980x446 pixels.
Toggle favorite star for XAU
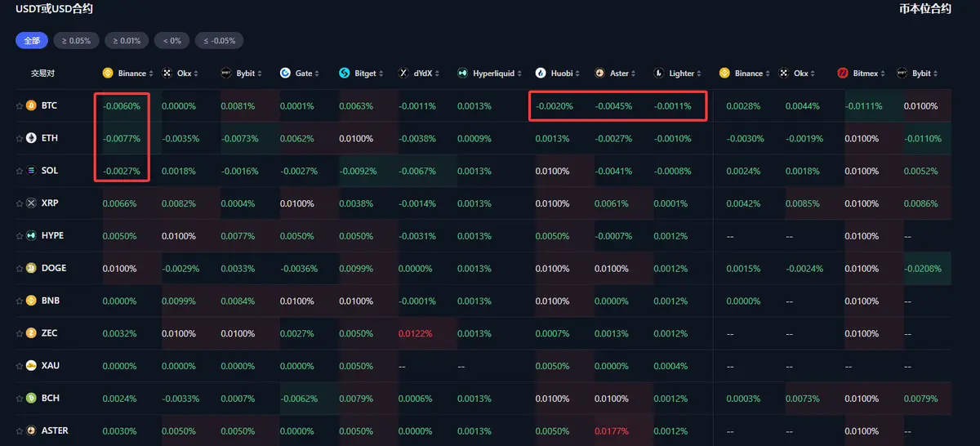click(x=20, y=366)
